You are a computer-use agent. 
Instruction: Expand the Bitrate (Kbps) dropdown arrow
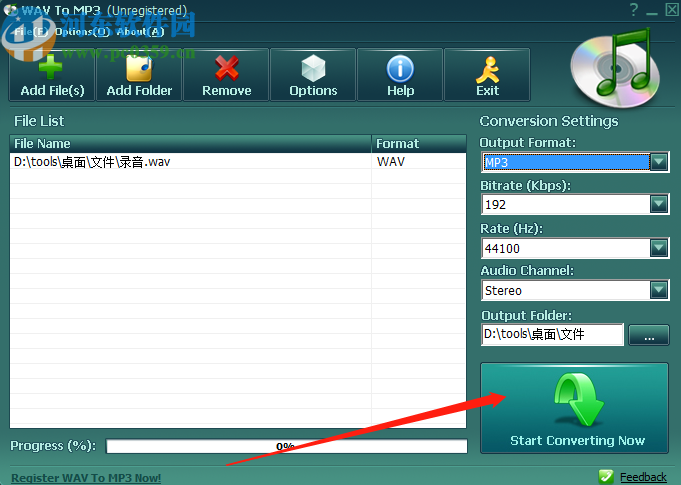tap(659, 204)
